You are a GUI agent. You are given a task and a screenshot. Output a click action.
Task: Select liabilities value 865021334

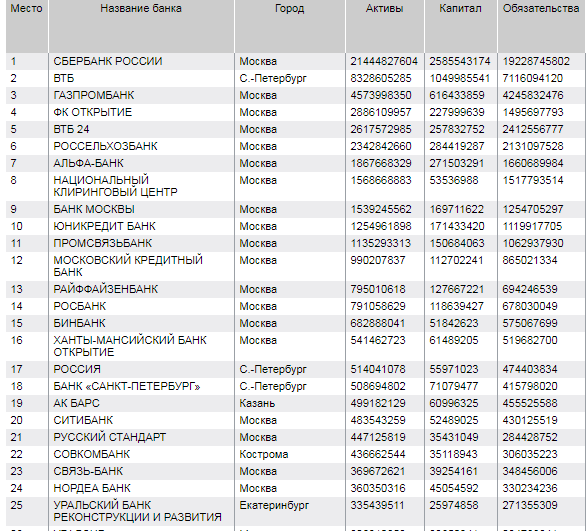(x=530, y=260)
